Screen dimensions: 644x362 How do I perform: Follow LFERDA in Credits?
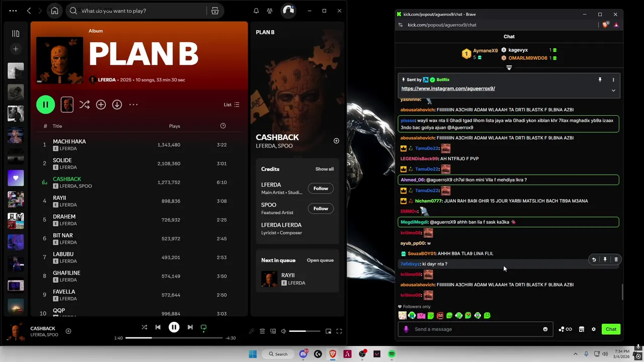coord(320,189)
